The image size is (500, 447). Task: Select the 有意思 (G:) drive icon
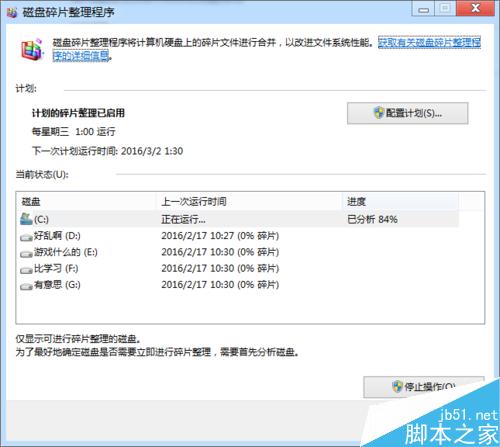26,286
